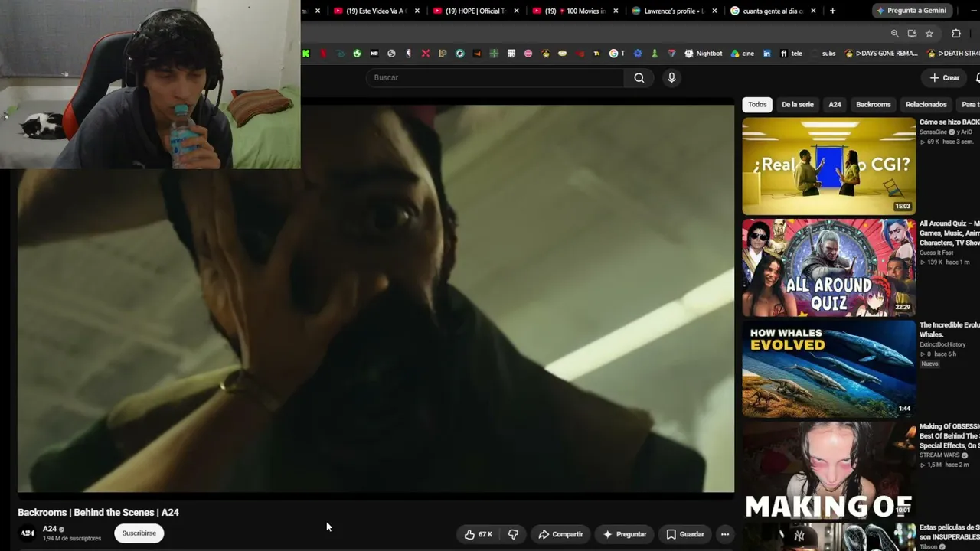This screenshot has width=980, height=551.
Task: Bookmark this page with the star icon
Action: point(929,34)
